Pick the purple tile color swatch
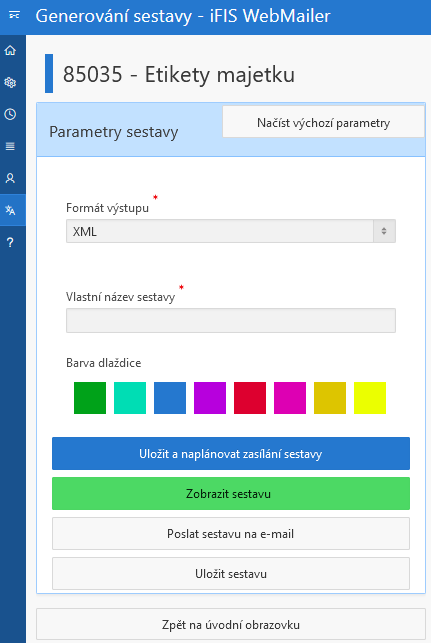The image size is (431, 643). (x=210, y=398)
